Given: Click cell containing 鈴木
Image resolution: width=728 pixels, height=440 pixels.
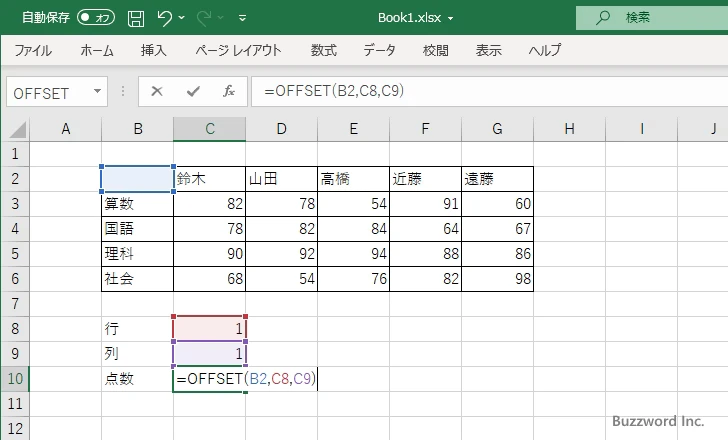Looking at the screenshot, I should coord(209,179).
